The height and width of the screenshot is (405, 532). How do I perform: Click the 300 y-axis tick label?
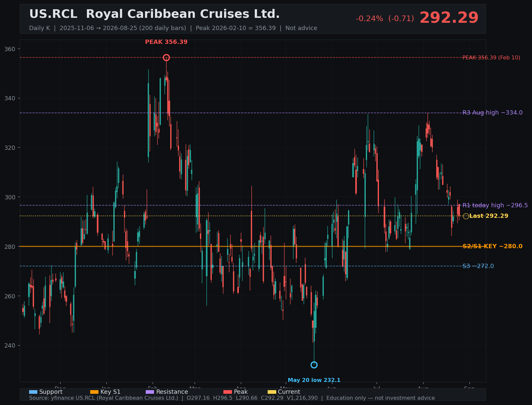point(10,197)
